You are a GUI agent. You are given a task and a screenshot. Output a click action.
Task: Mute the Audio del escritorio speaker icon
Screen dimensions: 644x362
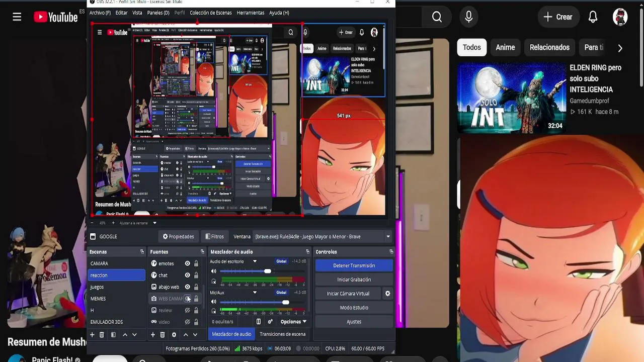pos(214,271)
